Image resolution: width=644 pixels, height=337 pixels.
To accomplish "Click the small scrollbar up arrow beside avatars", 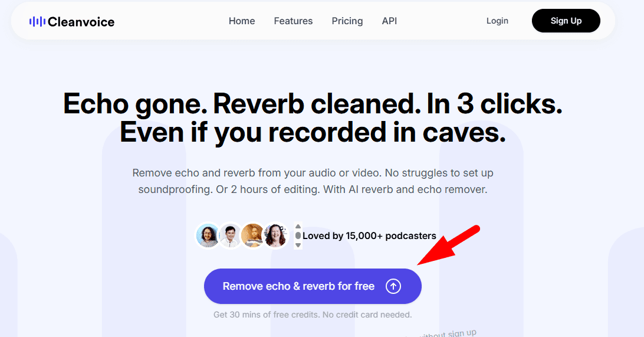I will point(298,226).
